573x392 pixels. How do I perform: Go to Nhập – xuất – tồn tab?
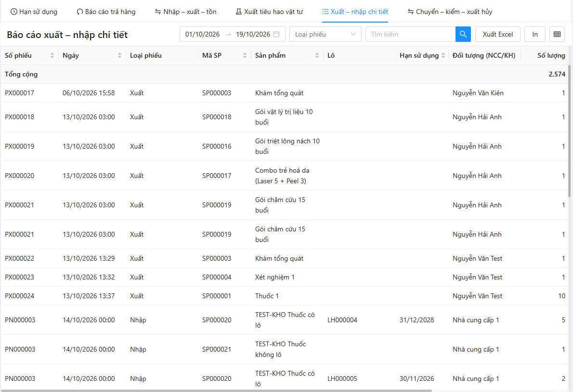click(x=186, y=12)
